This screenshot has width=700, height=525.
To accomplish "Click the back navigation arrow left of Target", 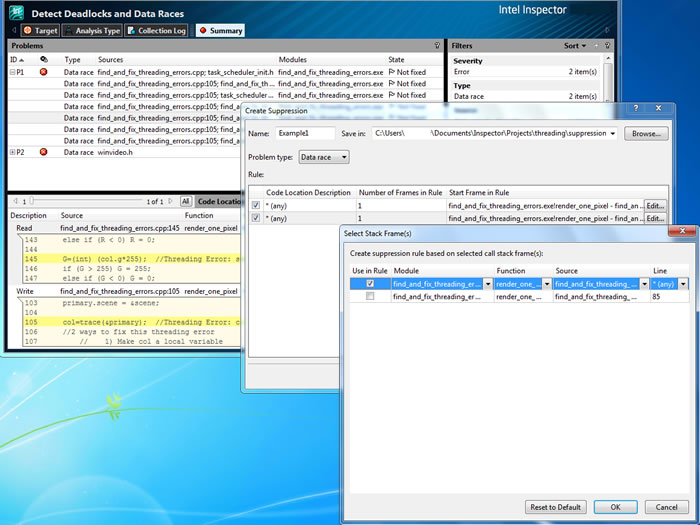I will coord(13,31).
